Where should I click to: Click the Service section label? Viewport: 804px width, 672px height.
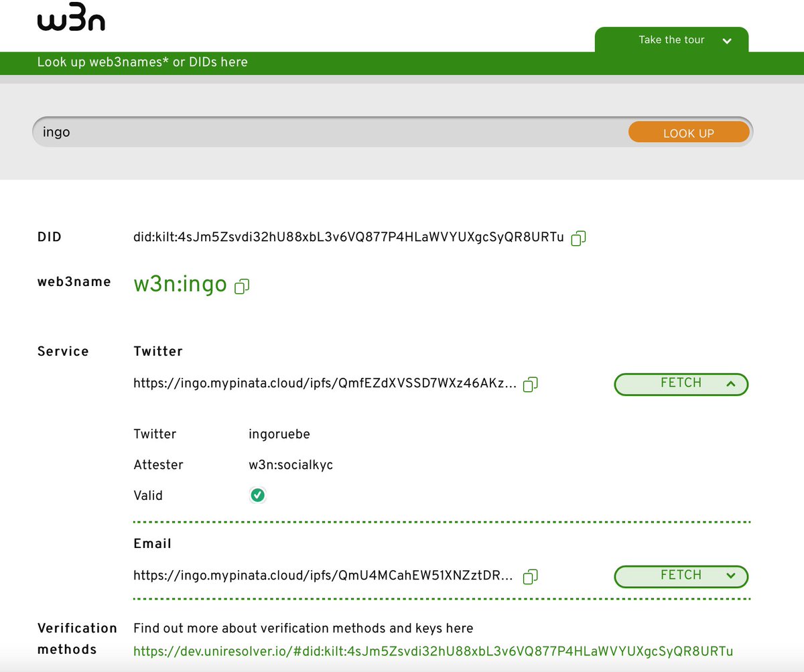63,351
